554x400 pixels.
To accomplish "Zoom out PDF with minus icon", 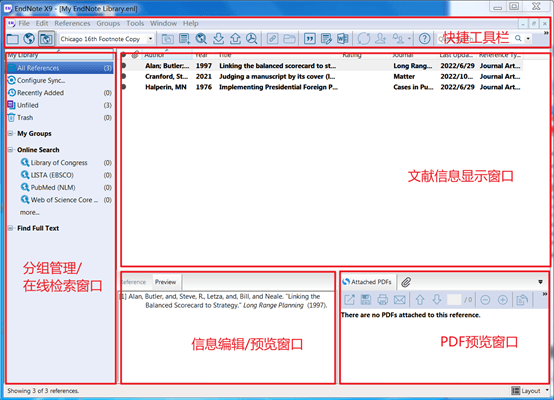I will pos(485,300).
